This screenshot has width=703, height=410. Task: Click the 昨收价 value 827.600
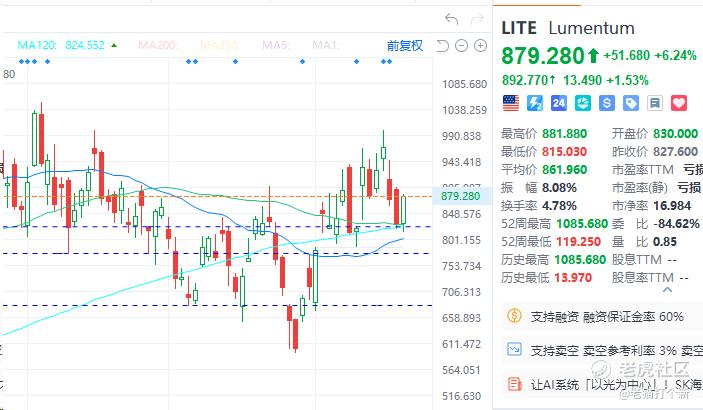click(676, 152)
